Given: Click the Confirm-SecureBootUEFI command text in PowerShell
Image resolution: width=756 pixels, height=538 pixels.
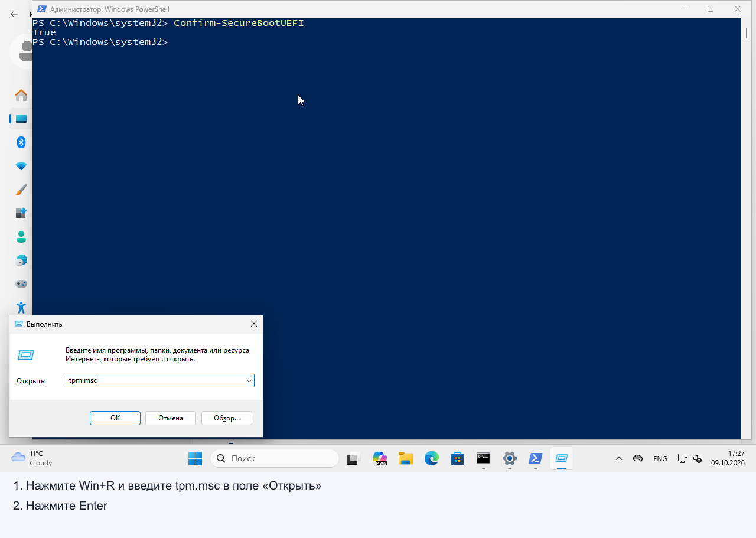Looking at the screenshot, I should tap(239, 23).
